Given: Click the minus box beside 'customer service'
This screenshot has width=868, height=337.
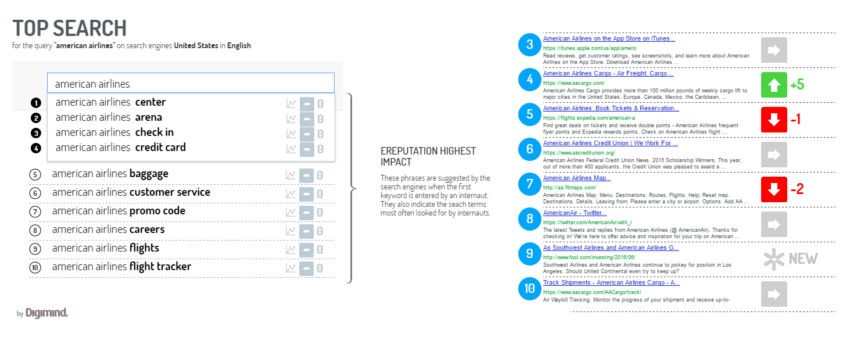Looking at the screenshot, I should pyautogui.click(x=307, y=194).
